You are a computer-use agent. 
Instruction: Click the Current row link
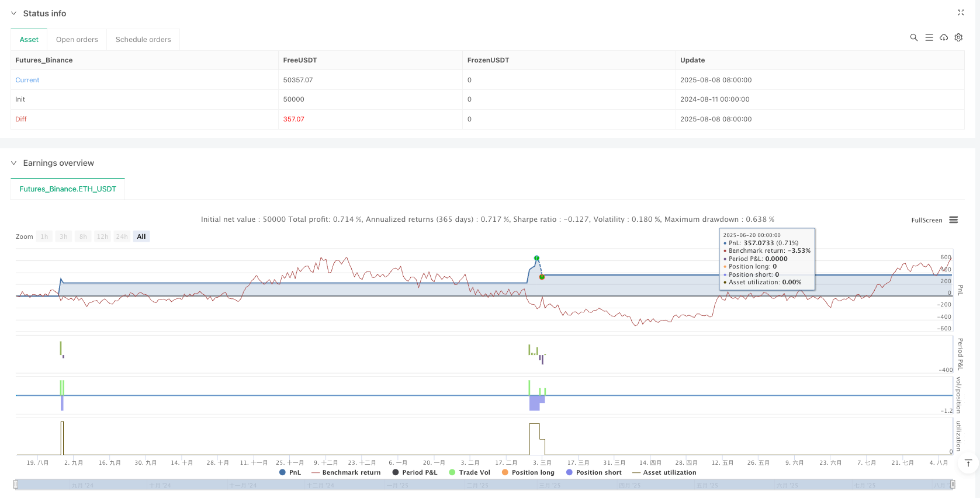pyautogui.click(x=27, y=80)
